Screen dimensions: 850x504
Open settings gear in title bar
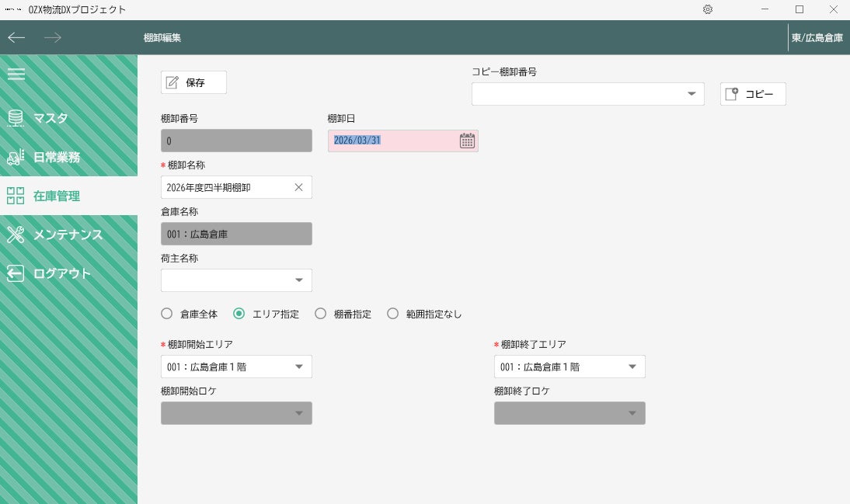tap(708, 9)
